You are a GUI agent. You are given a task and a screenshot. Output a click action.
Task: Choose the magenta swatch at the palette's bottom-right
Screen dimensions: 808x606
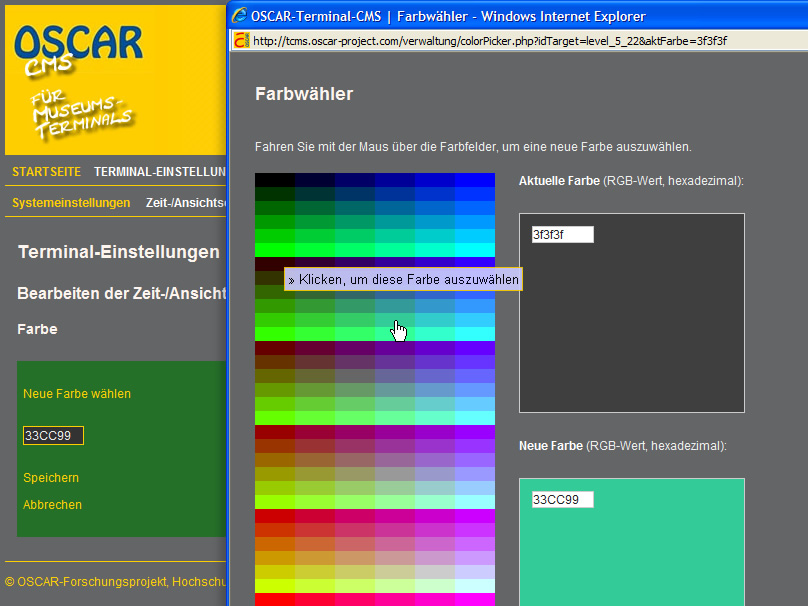tap(475, 599)
